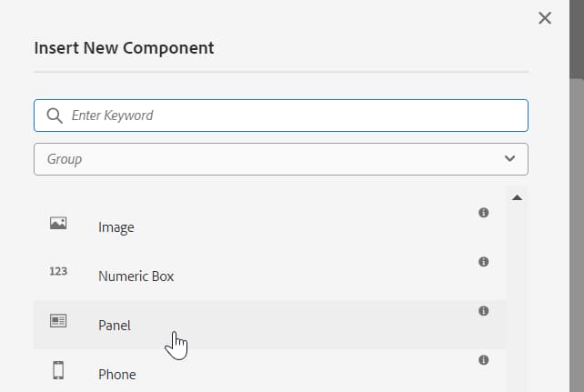584x392 pixels.
Task: Click the 123 Numeric Box icon
Action: point(58,271)
